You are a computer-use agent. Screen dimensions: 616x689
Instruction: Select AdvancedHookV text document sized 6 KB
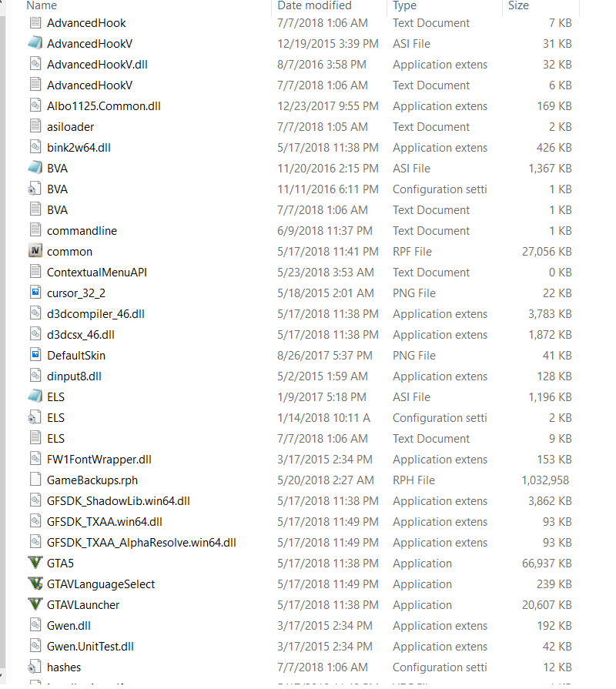89,85
